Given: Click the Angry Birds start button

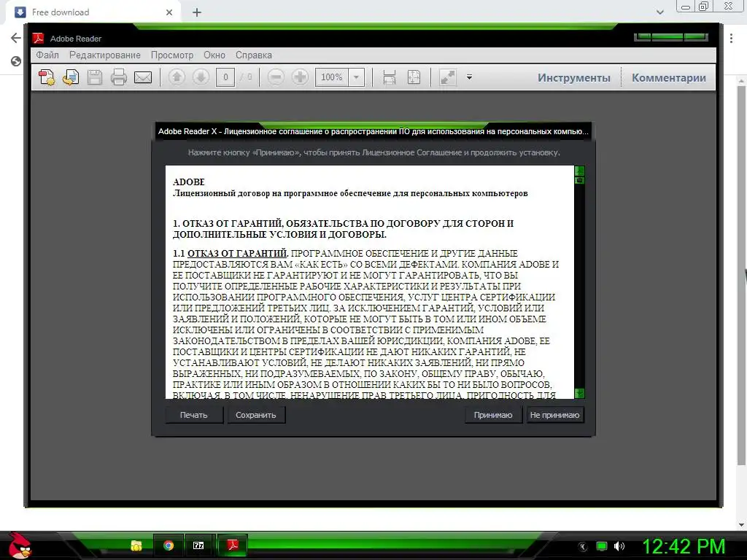Looking at the screenshot, I should click(x=19, y=545).
